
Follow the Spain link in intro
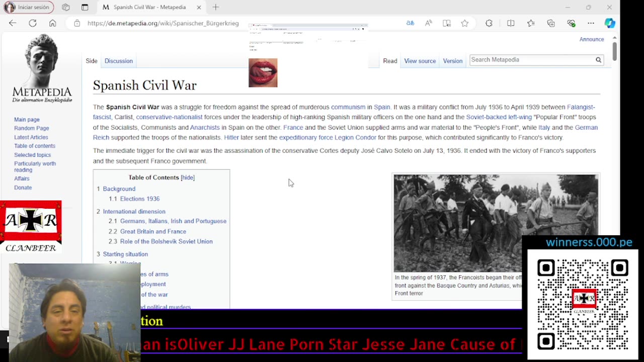click(382, 107)
